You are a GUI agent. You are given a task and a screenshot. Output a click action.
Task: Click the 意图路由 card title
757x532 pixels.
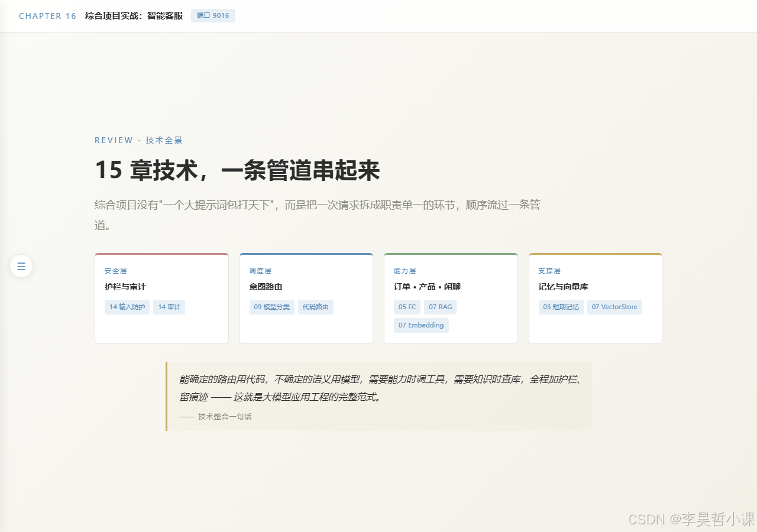click(266, 287)
